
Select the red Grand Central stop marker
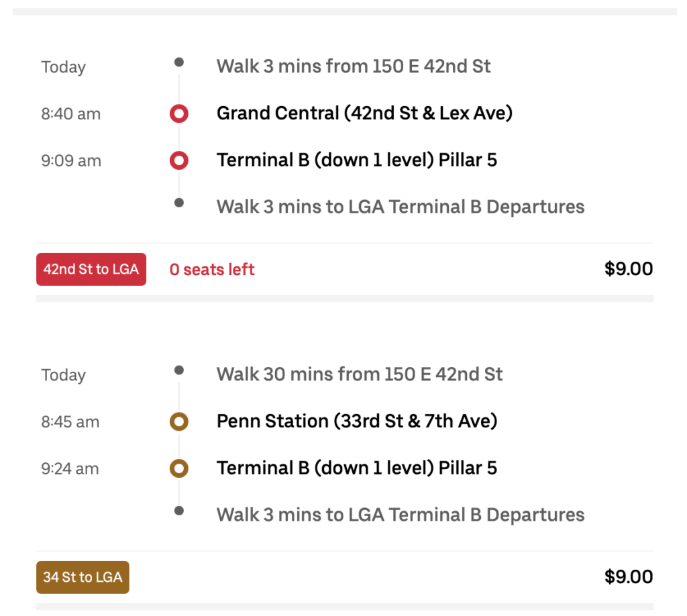pyautogui.click(x=178, y=113)
